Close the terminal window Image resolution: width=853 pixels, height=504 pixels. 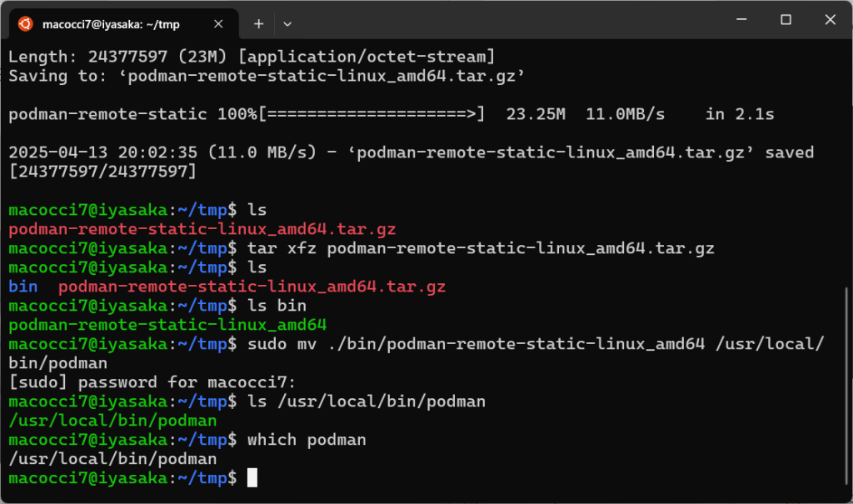click(831, 20)
